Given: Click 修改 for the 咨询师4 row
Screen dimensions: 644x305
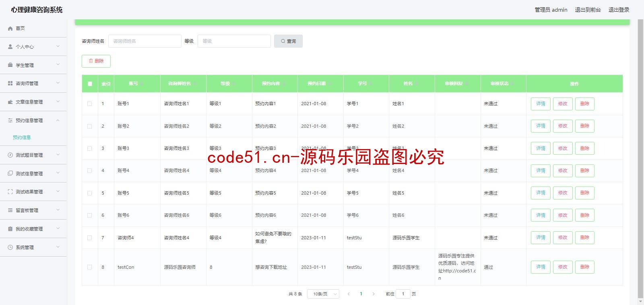Looking at the screenshot, I should 563,238.
